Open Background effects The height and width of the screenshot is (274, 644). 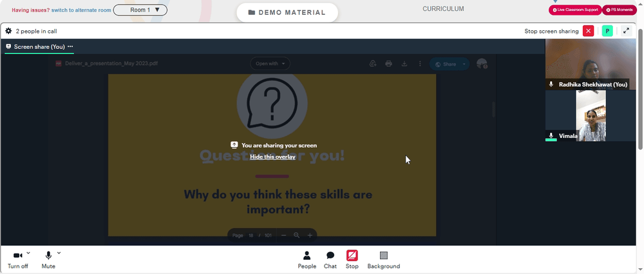(x=384, y=260)
